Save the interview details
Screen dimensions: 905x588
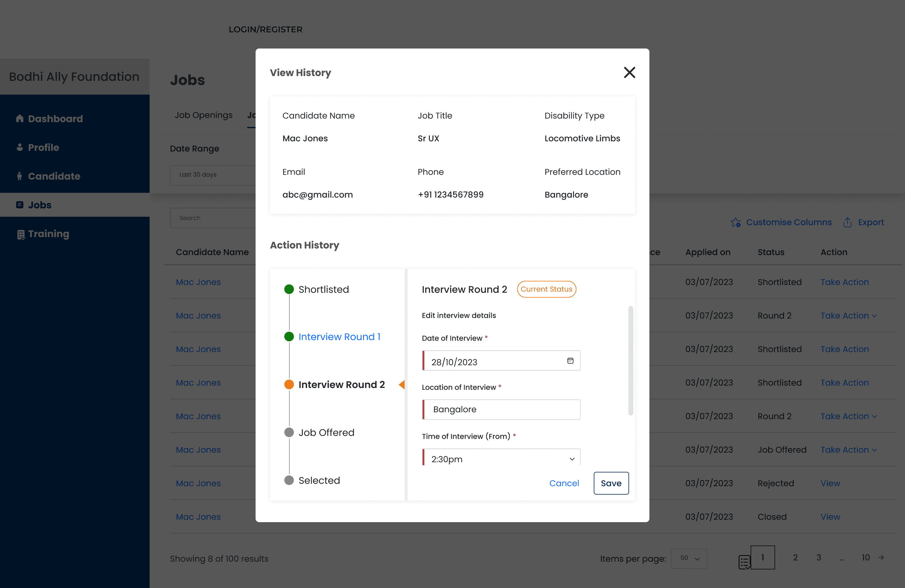pyautogui.click(x=611, y=483)
